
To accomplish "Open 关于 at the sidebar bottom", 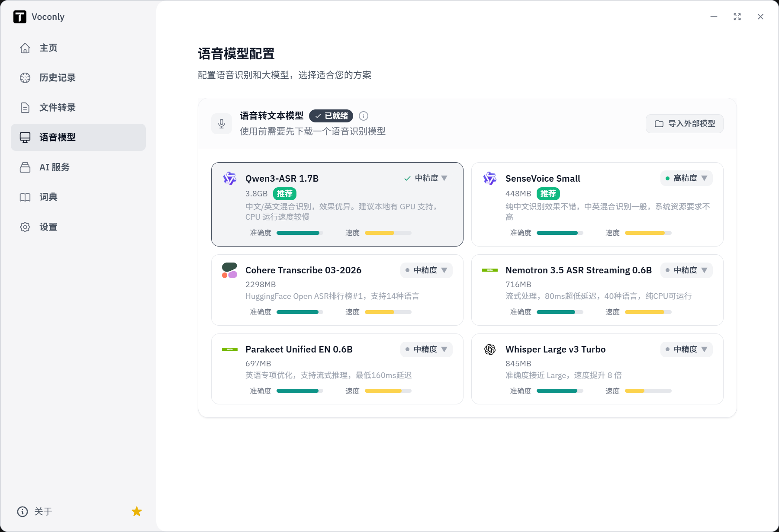I will pyautogui.click(x=35, y=512).
